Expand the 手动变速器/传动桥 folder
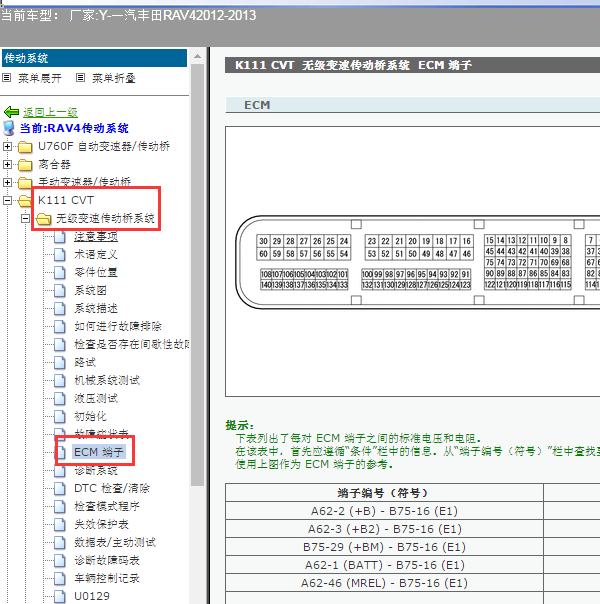This screenshot has height=604, width=600. click(7, 182)
